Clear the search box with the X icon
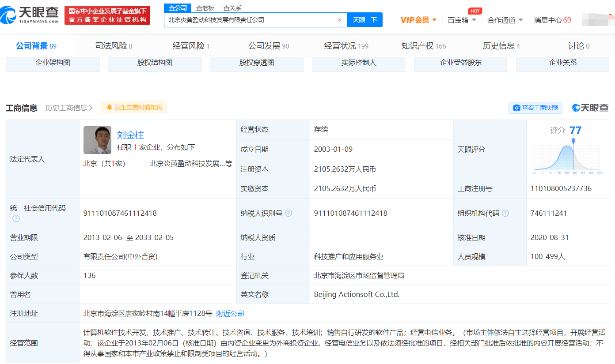 coord(339,20)
